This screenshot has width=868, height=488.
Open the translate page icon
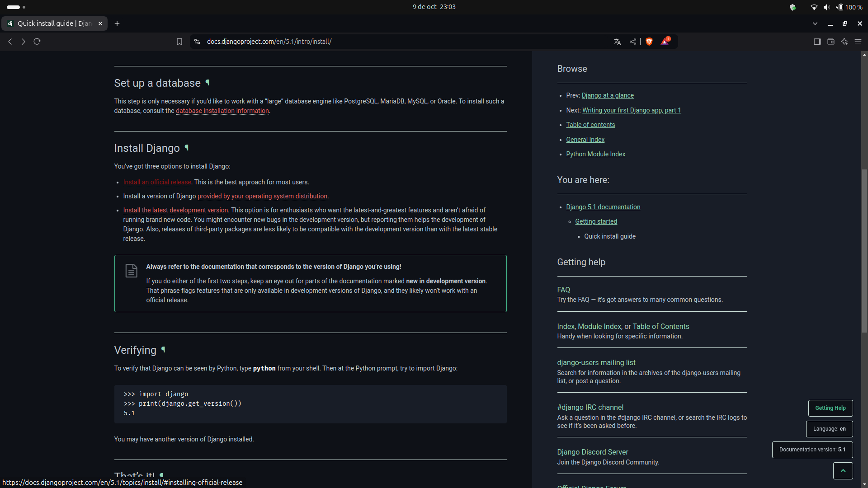point(618,42)
